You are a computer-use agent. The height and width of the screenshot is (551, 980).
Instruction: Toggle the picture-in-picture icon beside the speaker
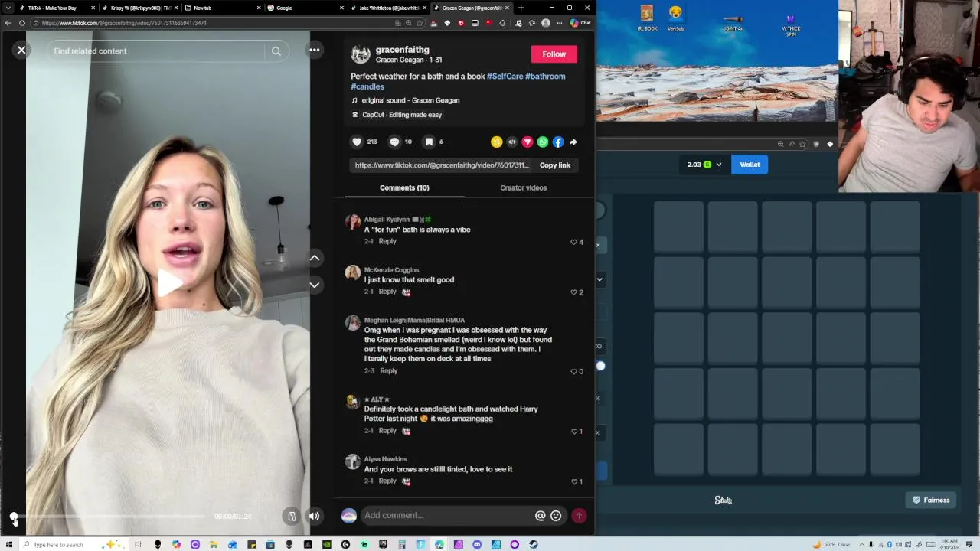(292, 517)
